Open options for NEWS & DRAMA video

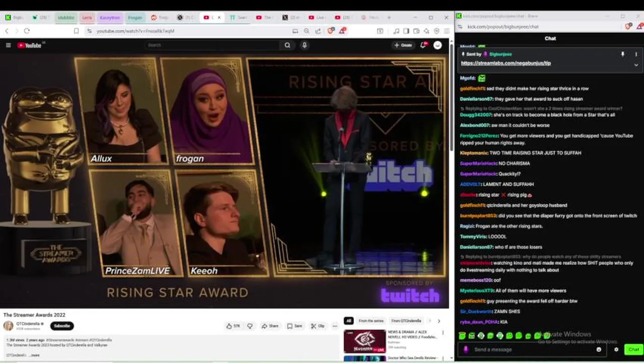tap(443, 333)
